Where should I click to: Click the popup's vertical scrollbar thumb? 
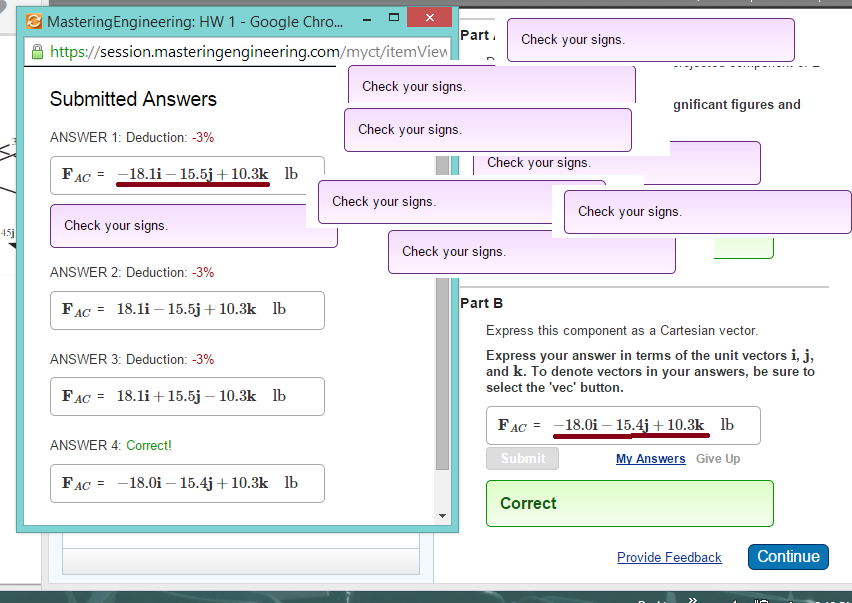(x=443, y=374)
